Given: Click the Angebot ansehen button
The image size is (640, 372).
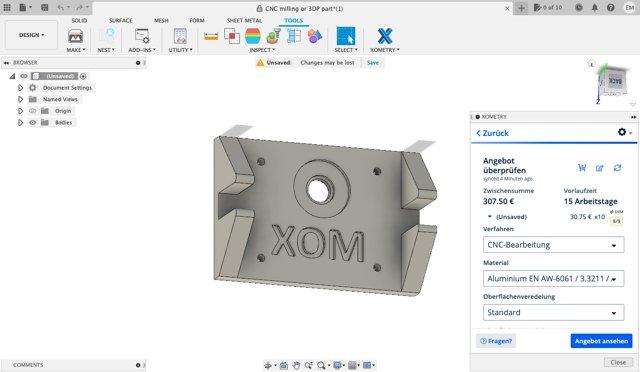Looking at the screenshot, I should pos(601,341).
